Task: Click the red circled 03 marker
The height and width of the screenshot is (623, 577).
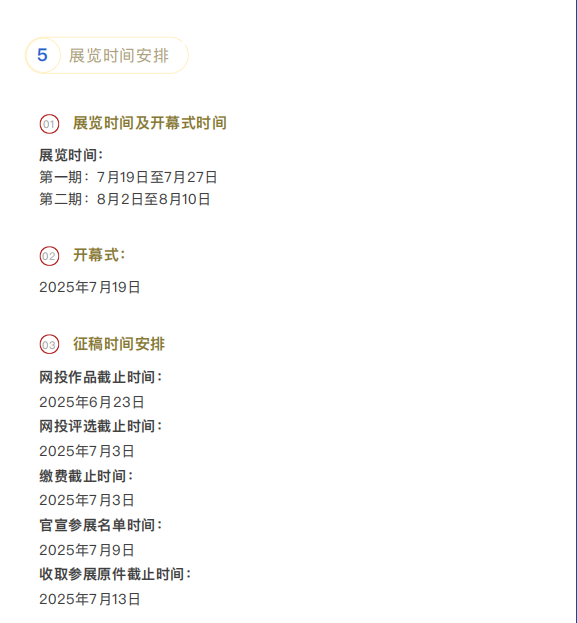Action: [49, 344]
